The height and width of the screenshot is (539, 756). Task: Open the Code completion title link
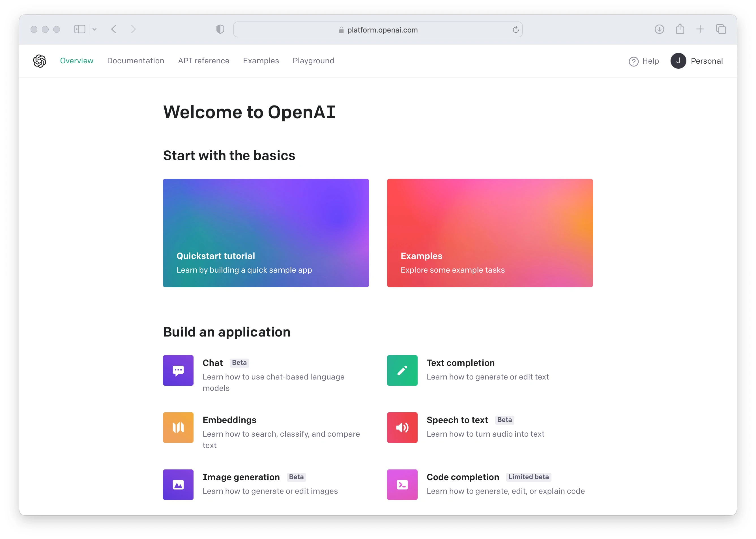tap(463, 477)
